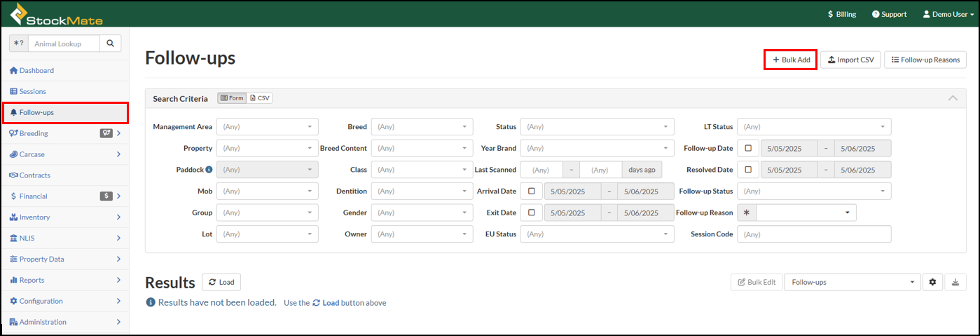Open the Status dropdown
The width and height of the screenshot is (980, 336).
(x=597, y=127)
